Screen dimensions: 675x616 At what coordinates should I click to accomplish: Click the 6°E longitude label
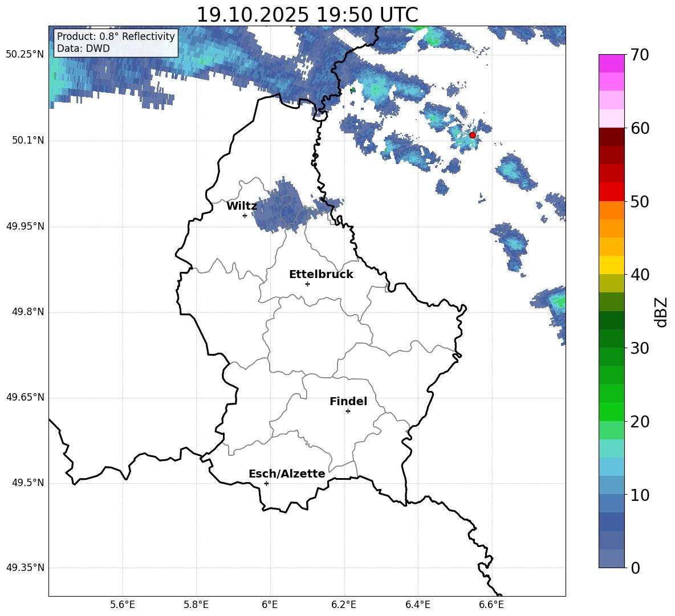(270, 605)
